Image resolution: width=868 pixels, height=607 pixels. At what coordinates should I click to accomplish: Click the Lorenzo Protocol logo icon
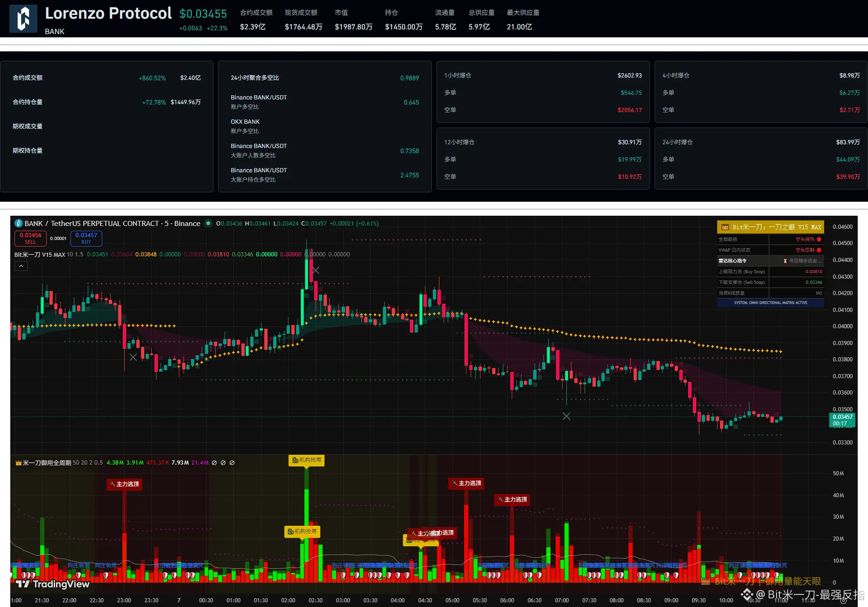[x=23, y=19]
